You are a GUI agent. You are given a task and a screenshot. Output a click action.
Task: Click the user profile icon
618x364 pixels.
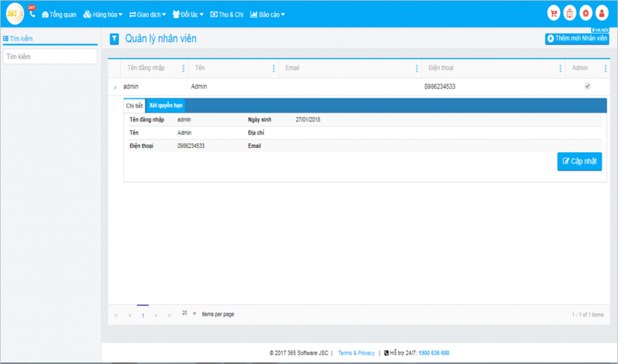pos(602,13)
